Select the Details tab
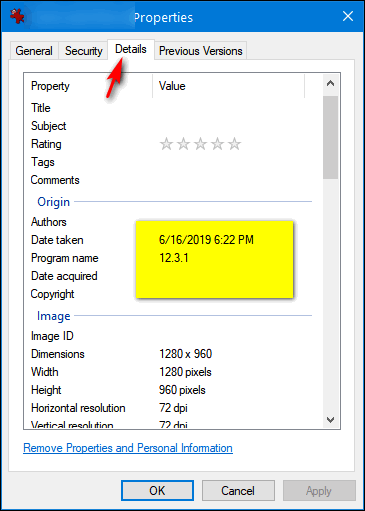This screenshot has height=511, width=365. (x=131, y=49)
